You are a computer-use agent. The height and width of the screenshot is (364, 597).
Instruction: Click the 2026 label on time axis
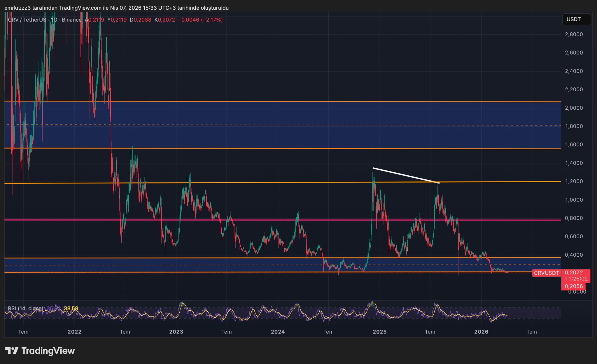(481, 332)
